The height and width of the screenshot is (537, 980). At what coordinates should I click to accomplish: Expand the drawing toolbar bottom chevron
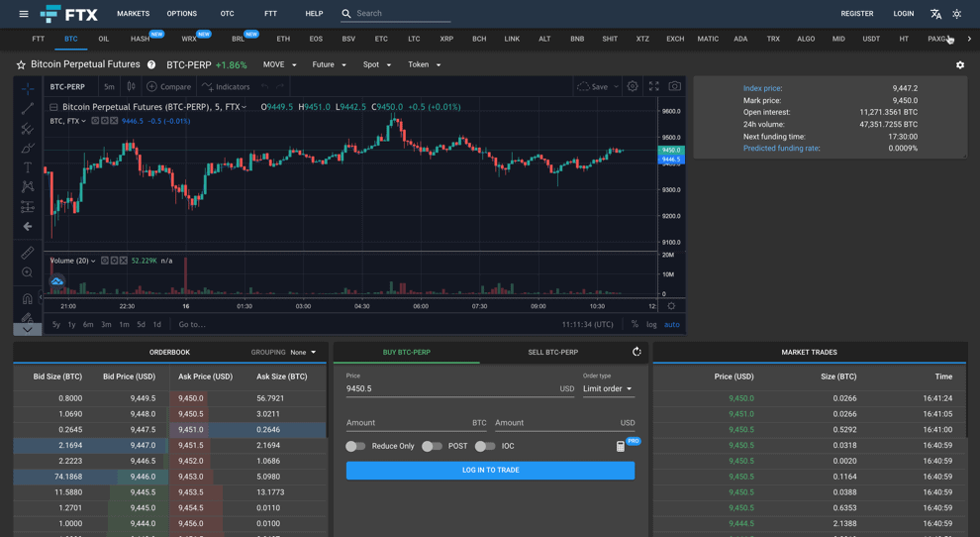[28, 329]
